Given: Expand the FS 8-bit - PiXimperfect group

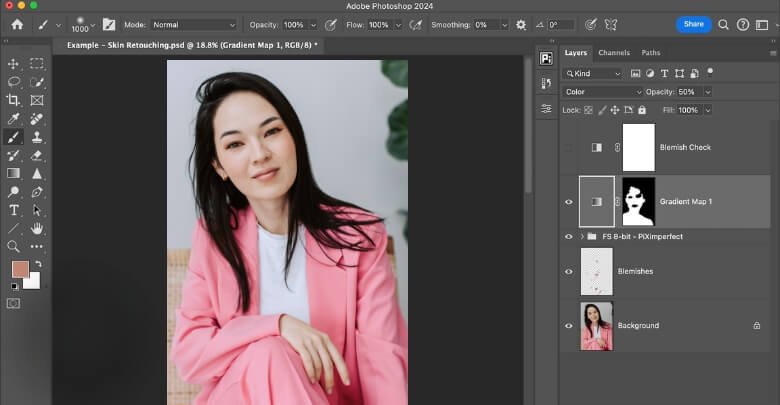Looking at the screenshot, I should click(x=582, y=236).
